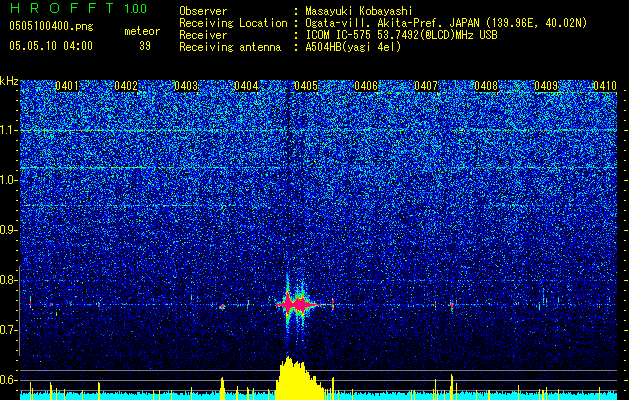Click the kHz axis unit label
This screenshot has width=629, height=400.
click(9, 81)
